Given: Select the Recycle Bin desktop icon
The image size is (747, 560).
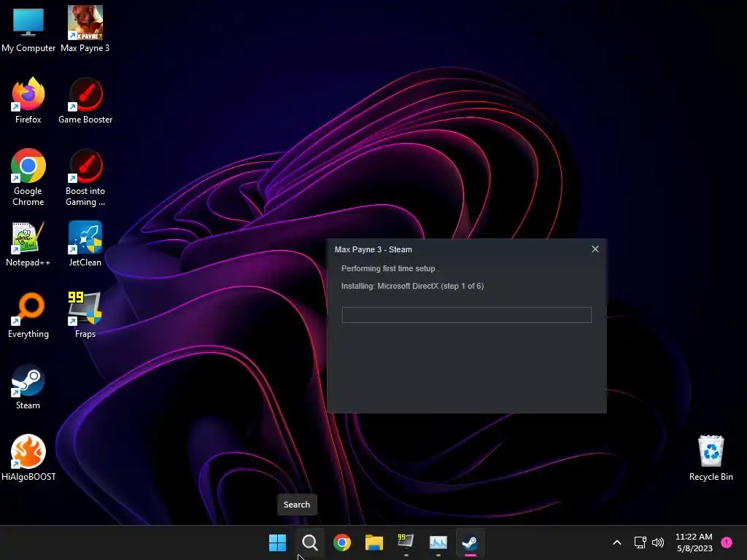Looking at the screenshot, I should point(711,458).
